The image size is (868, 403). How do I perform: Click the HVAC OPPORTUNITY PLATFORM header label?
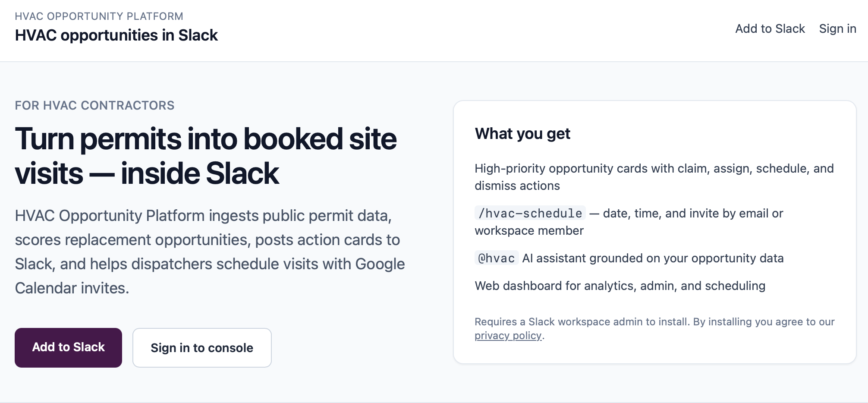[99, 16]
